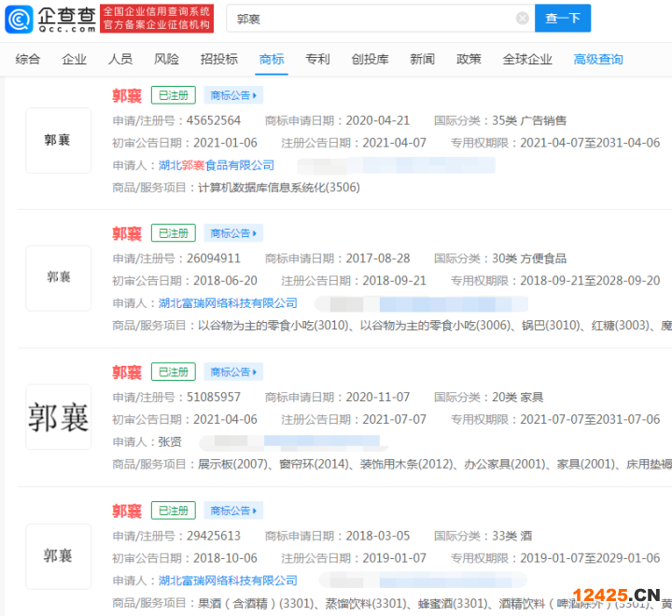The height and width of the screenshot is (616, 672).
Task: Open the 风险 tab
Action: 167,59
